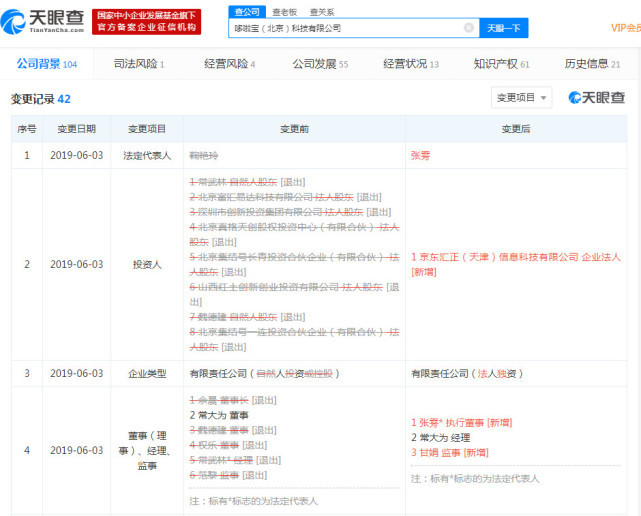Expand the 变更项目 dropdown filter
The height and width of the screenshot is (516, 641).
(521, 98)
